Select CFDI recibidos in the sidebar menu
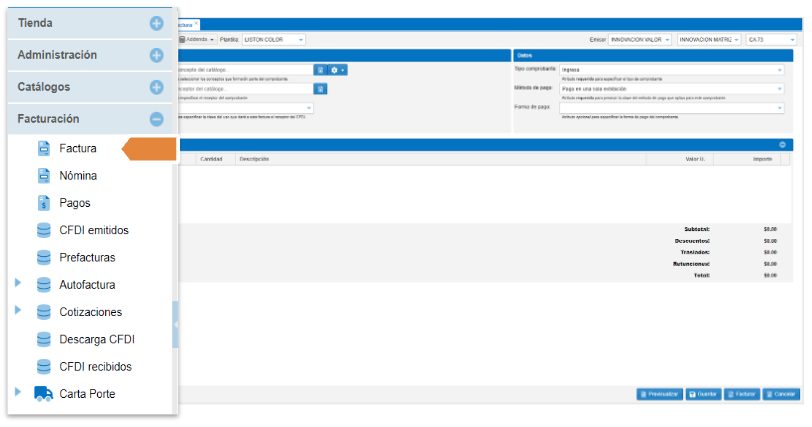 95,367
